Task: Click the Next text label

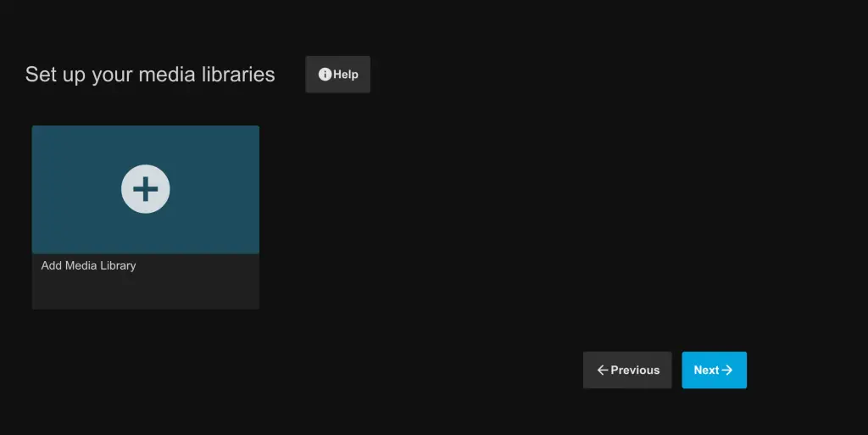Action: (706, 371)
